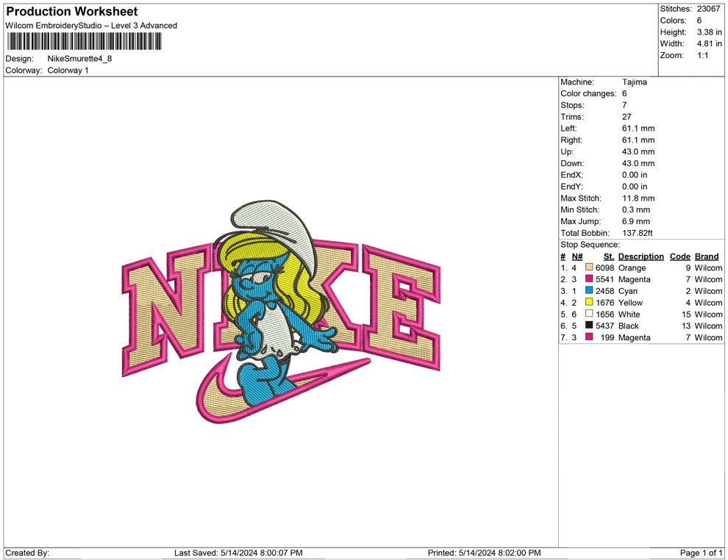Click the 'Last Saved: 5/14/2024 8:00:07 PM' text

click(238, 553)
